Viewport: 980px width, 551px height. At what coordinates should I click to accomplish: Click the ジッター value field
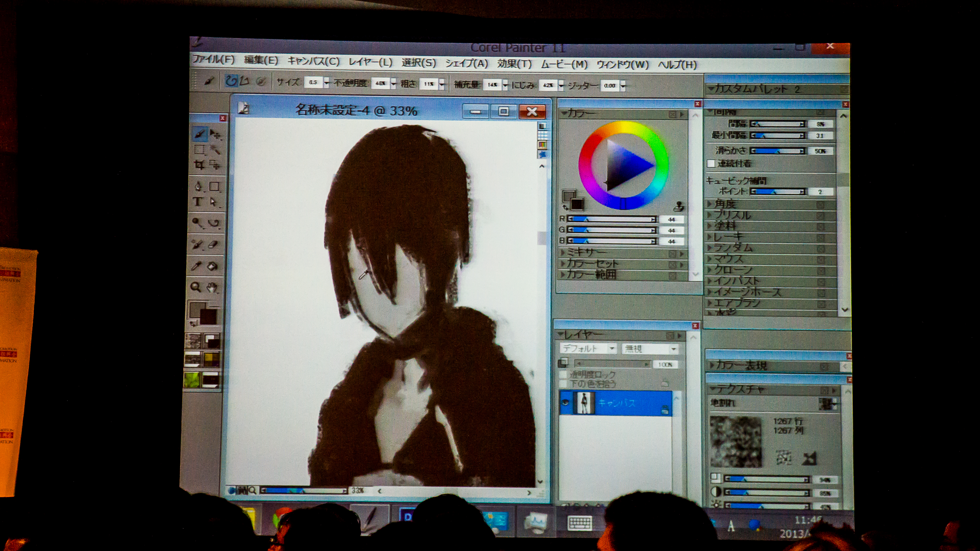click(610, 86)
